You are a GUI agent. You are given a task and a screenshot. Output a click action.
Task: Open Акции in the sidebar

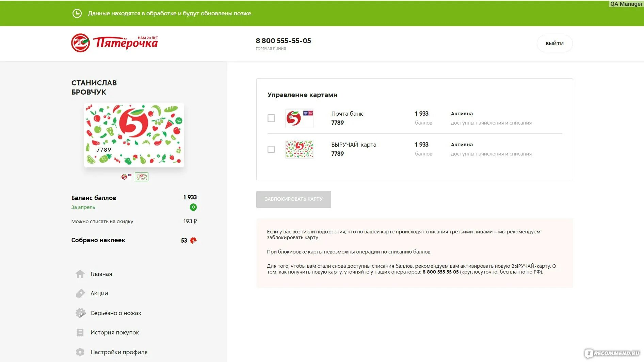coord(99,293)
